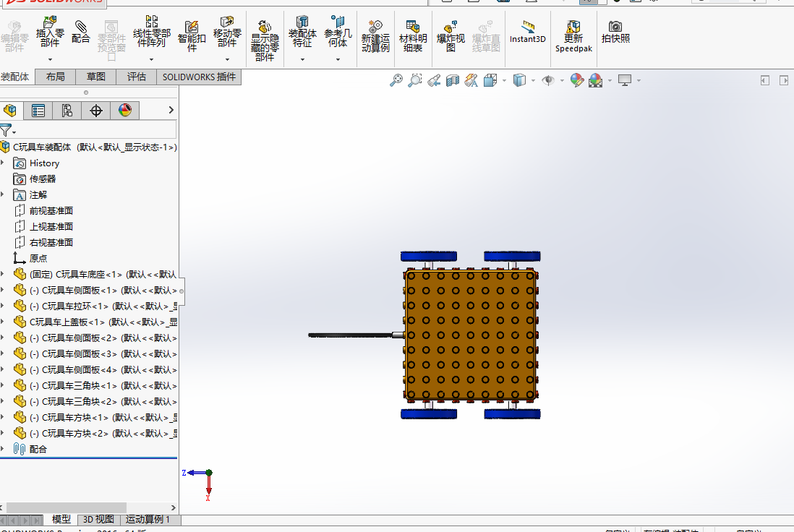The image size is (794, 532).
Task: Switch to the 评估 (Evaluate) tab
Action: pos(136,77)
